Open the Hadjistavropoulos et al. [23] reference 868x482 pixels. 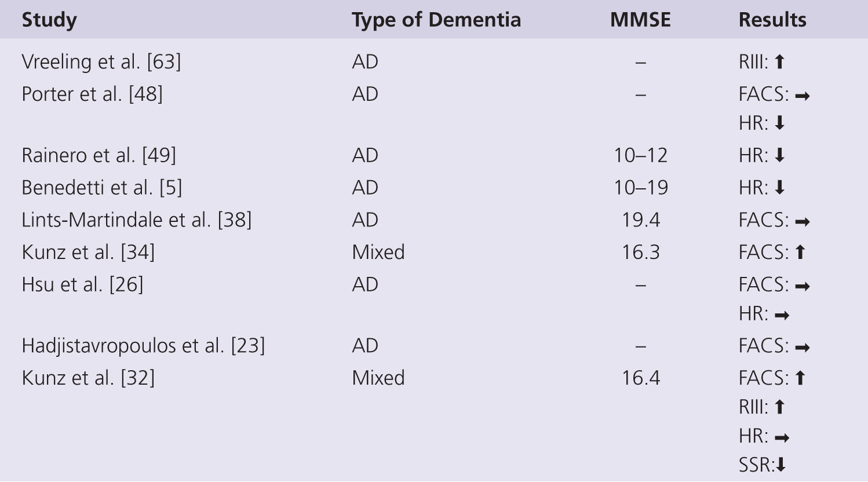coord(143,346)
